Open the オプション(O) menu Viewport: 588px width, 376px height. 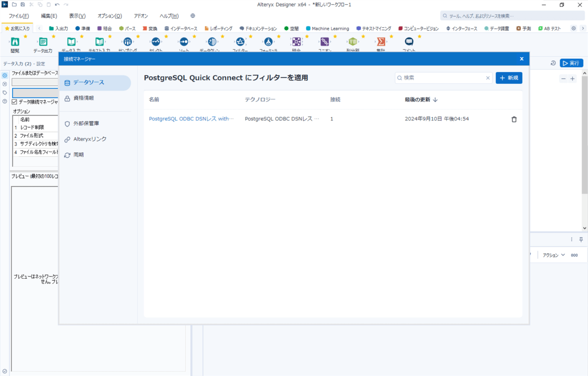coord(110,16)
